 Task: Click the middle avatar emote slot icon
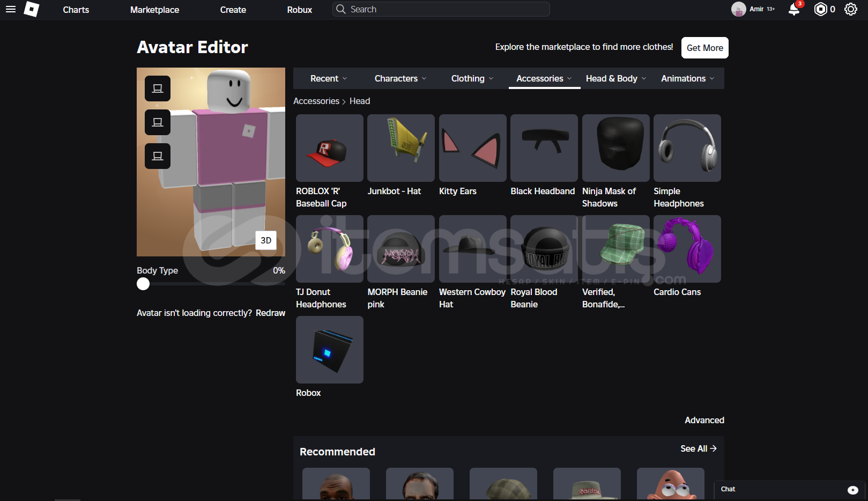158,122
